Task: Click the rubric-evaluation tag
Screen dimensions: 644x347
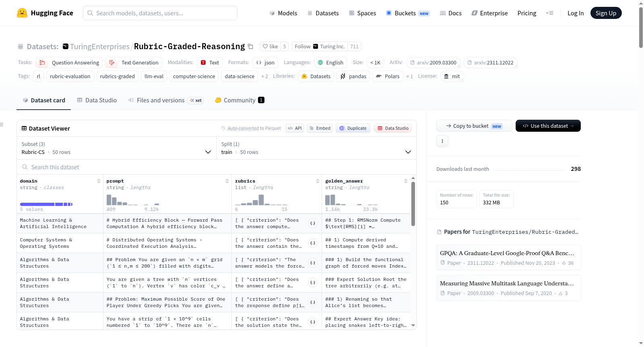Action: (70, 76)
